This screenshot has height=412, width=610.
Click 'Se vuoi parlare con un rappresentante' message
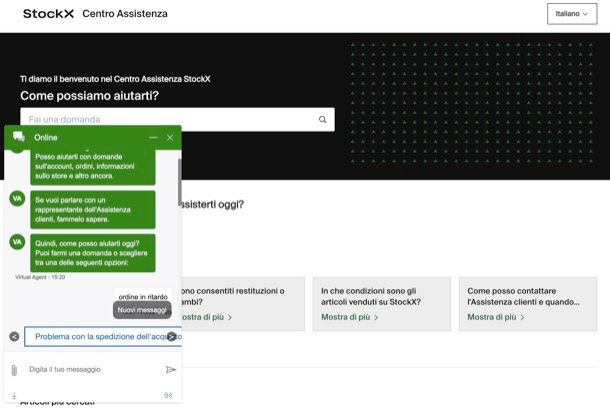pos(93,210)
